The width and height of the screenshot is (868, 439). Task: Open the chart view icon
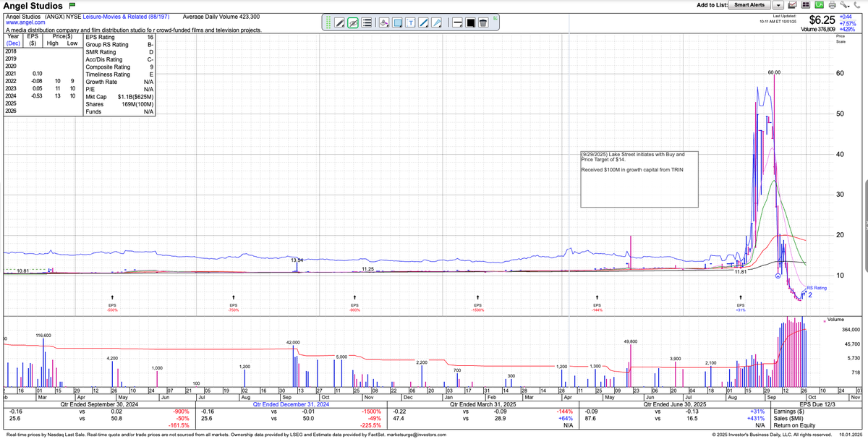tap(793, 5)
